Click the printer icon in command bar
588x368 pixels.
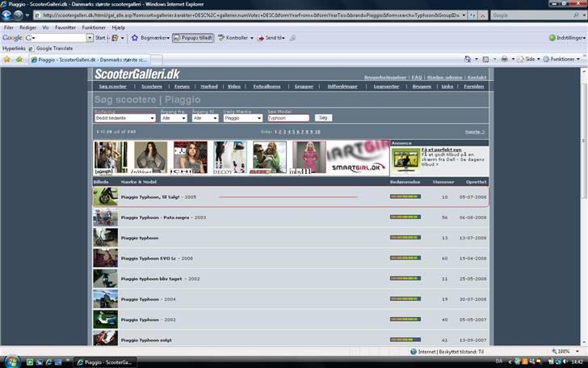pos(503,59)
